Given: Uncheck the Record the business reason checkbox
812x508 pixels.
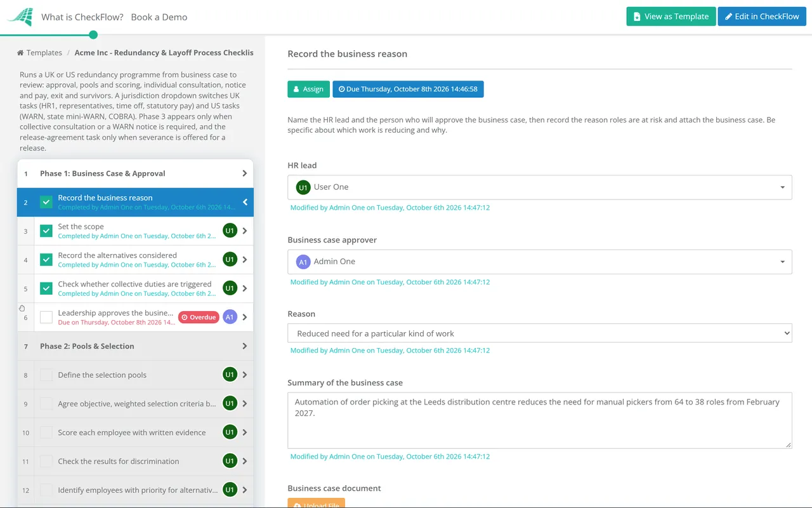Looking at the screenshot, I should (46, 203).
